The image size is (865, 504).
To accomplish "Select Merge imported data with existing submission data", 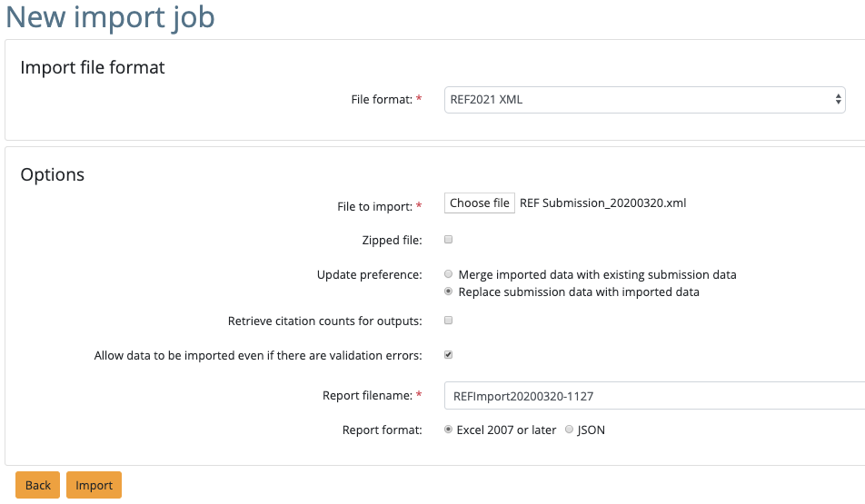I will pos(449,274).
